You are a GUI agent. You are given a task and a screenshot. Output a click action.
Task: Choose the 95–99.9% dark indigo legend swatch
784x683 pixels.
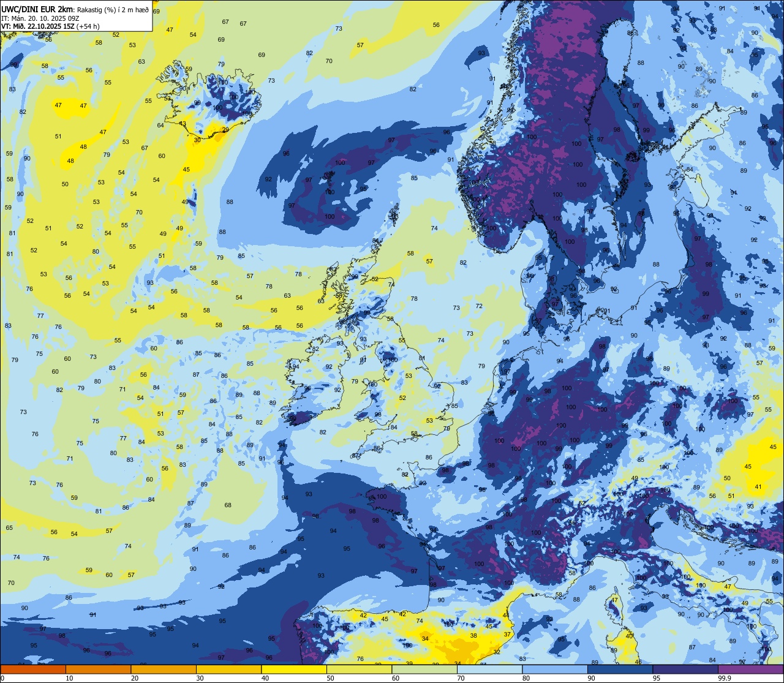coord(685,669)
